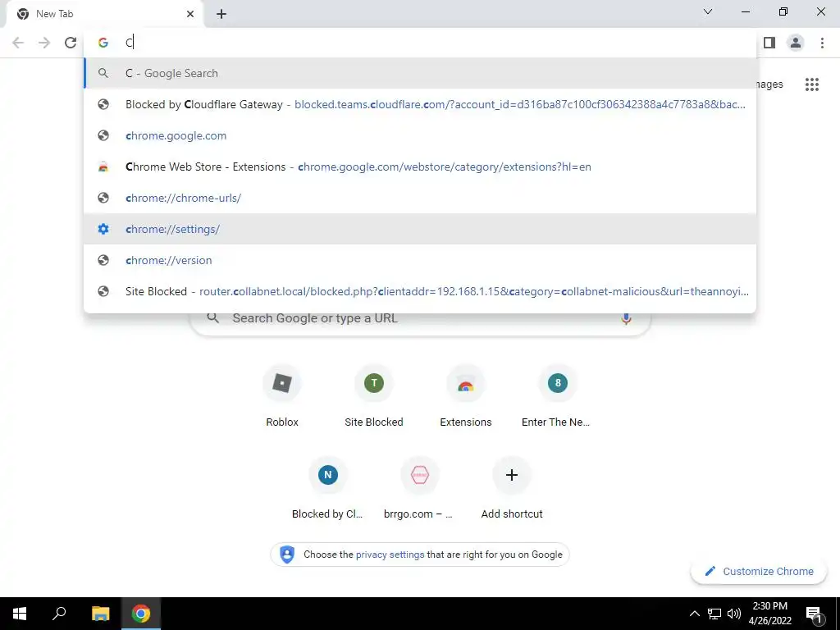Reload the current page
The height and width of the screenshot is (630, 840).
pos(71,43)
